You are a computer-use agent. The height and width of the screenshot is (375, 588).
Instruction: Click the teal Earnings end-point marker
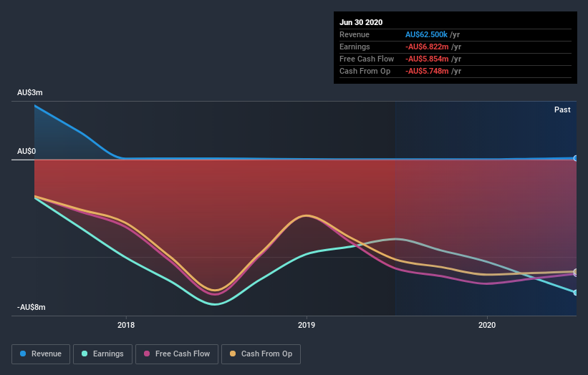[x=575, y=293]
